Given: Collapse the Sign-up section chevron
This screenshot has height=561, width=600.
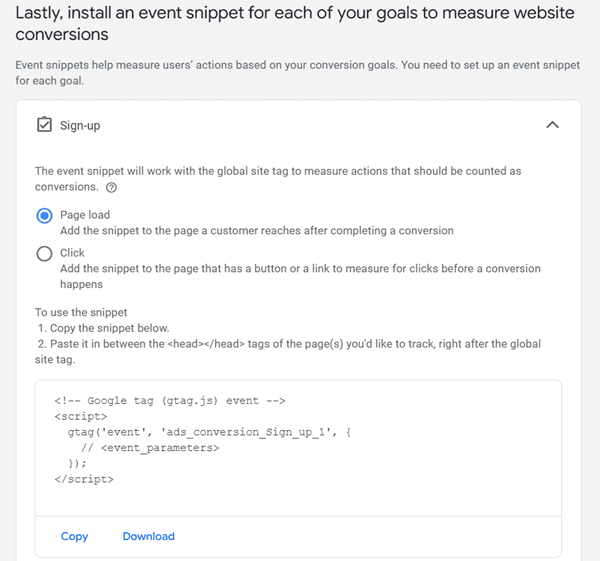Looking at the screenshot, I should point(552,126).
